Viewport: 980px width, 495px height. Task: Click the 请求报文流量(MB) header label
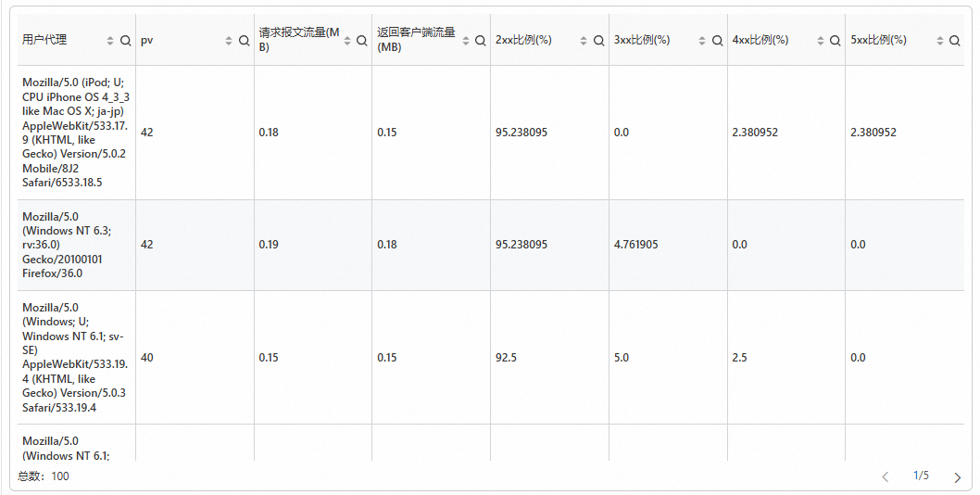[x=299, y=40]
